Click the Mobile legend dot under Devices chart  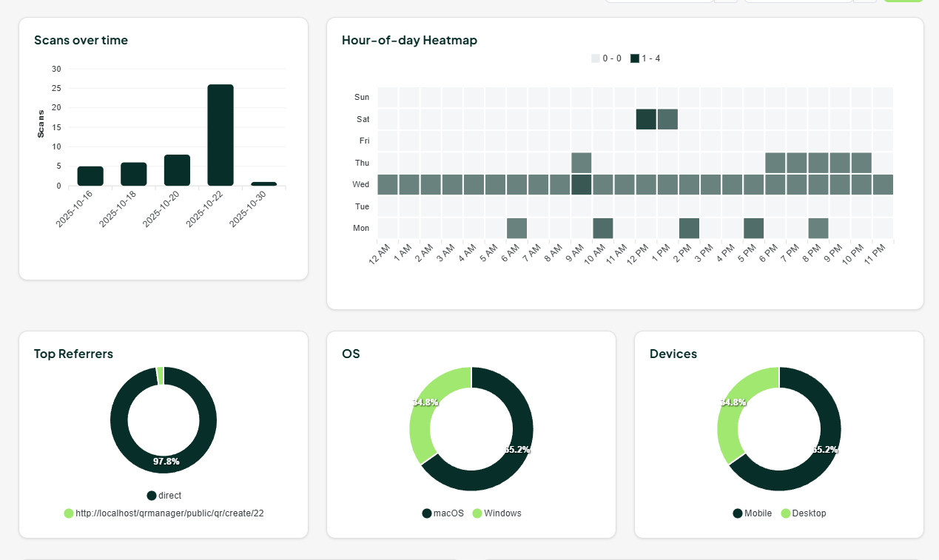(737, 513)
